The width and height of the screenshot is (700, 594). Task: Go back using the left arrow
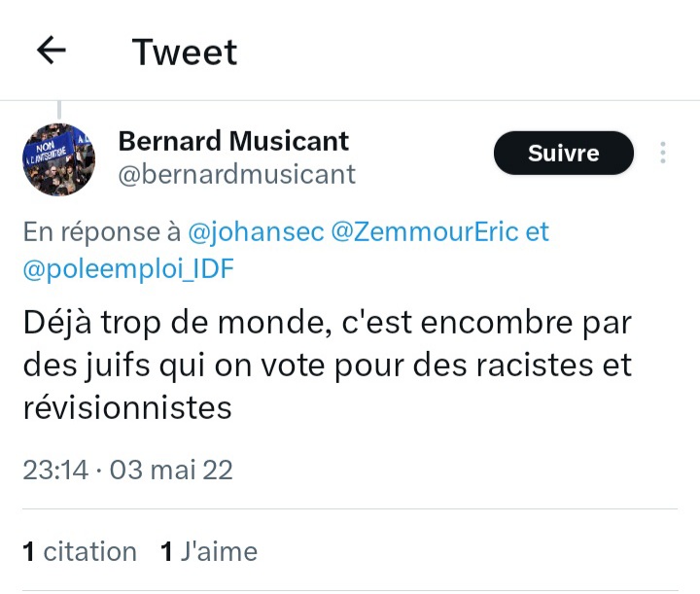coord(51,51)
